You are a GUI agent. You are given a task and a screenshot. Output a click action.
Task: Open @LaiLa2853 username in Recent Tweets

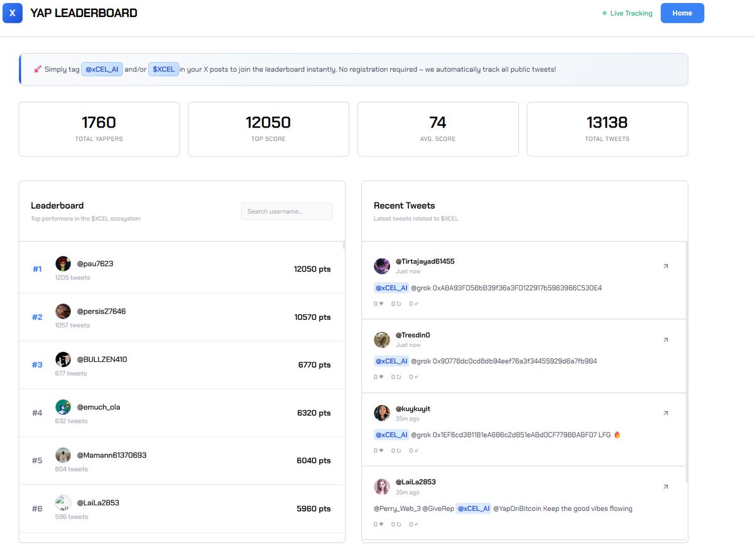tap(415, 482)
